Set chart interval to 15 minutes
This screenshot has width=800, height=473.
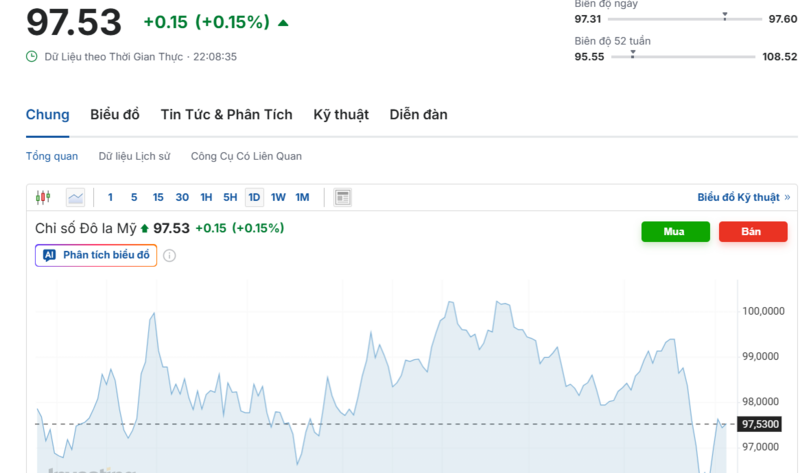tap(158, 197)
